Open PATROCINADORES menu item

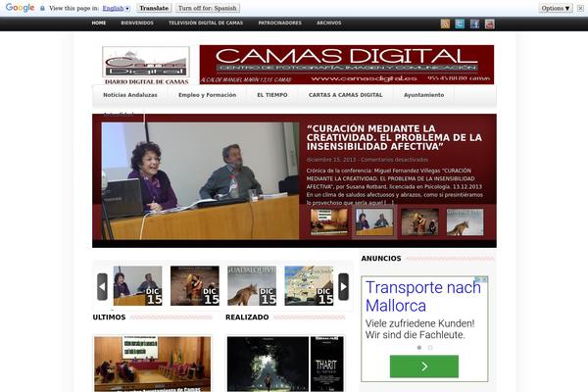(x=279, y=23)
